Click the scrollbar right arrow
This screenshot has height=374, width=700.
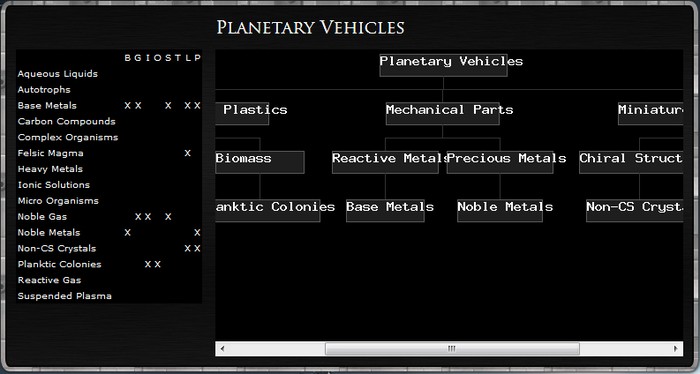pyautogui.click(x=675, y=349)
